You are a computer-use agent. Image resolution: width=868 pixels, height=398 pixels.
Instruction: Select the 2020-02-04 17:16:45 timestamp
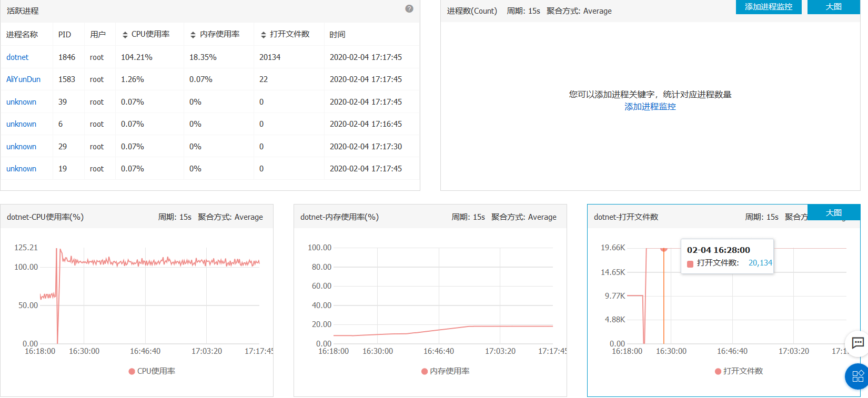(366, 124)
